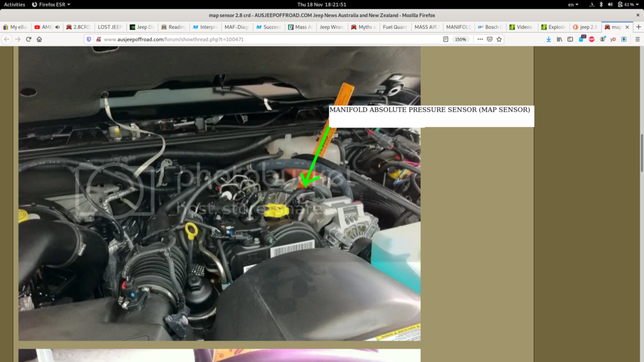
Task: Open Firefox hamburger application menu
Action: [x=638, y=40]
